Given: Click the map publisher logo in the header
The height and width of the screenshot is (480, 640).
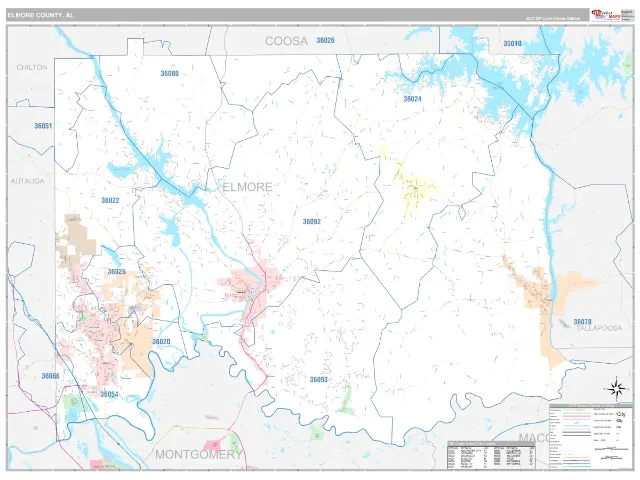Looking at the screenshot, I should pyautogui.click(x=606, y=15).
